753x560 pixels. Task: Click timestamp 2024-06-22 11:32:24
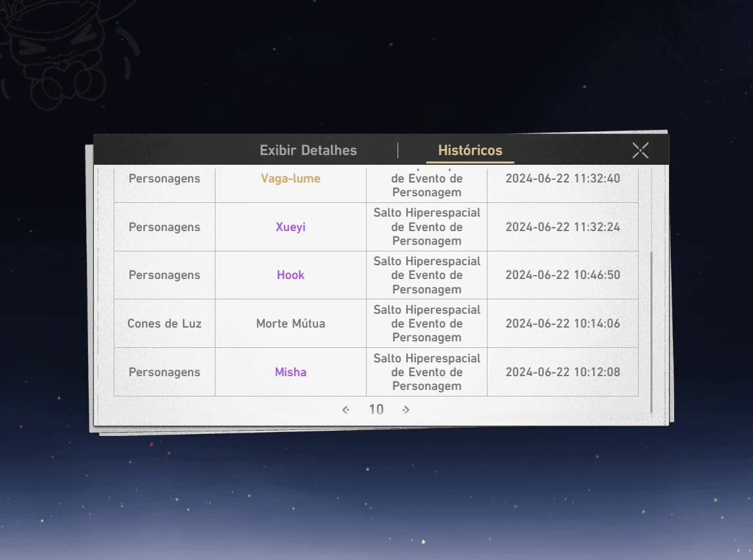tap(563, 227)
